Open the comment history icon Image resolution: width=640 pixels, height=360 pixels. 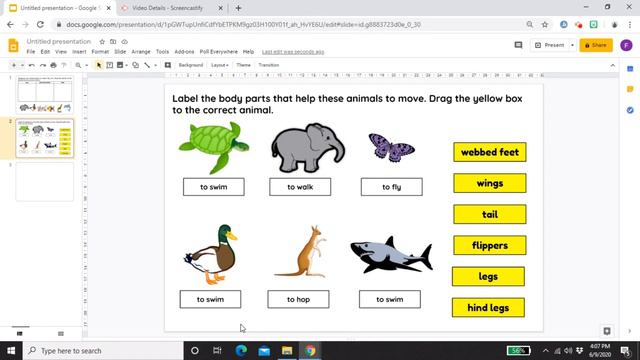click(x=518, y=45)
